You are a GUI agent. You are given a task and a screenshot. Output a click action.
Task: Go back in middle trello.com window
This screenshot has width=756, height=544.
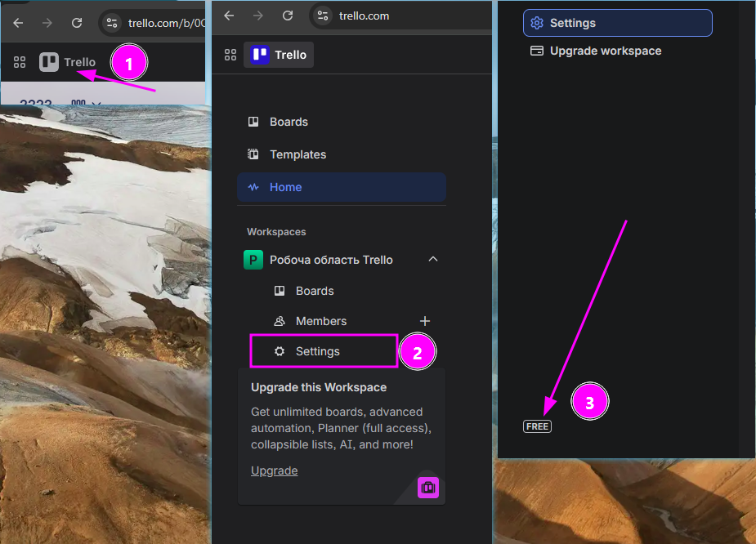pyautogui.click(x=229, y=16)
